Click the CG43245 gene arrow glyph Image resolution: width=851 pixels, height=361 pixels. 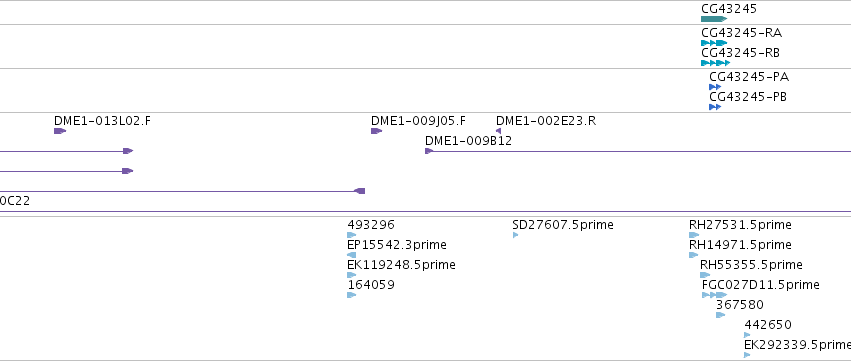pos(714,19)
